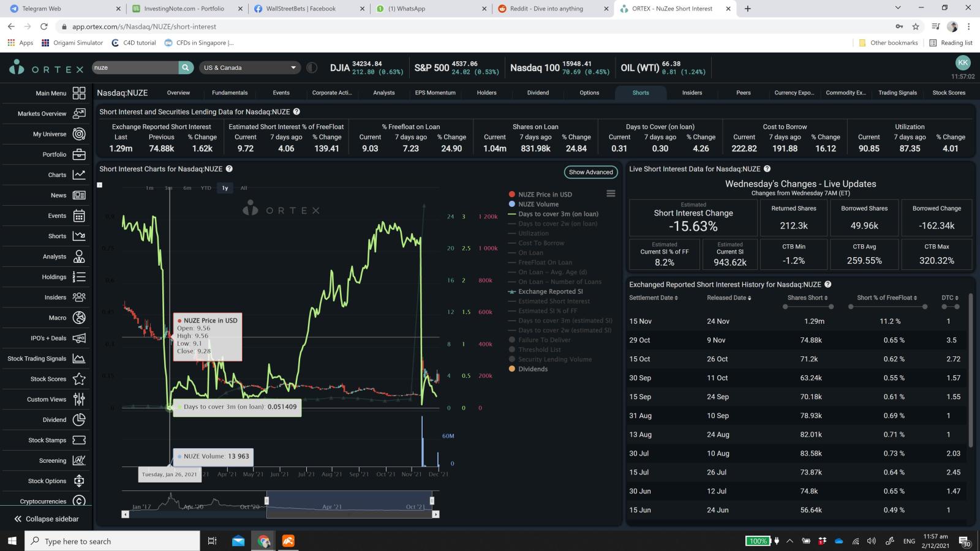Open the Holdings list icon

(79, 277)
